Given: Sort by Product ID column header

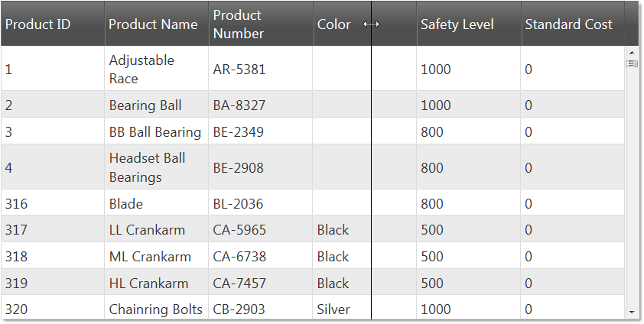Looking at the screenshot, I should [x=37, y=24].
